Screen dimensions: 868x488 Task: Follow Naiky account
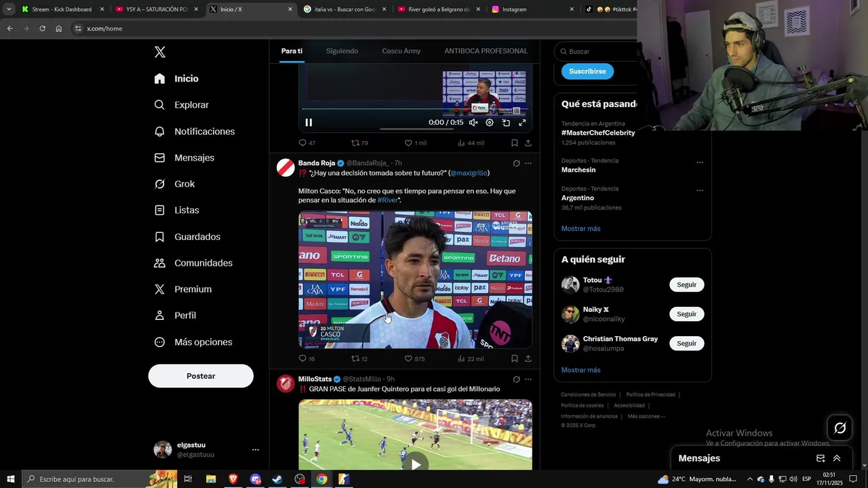pos(686,314)
